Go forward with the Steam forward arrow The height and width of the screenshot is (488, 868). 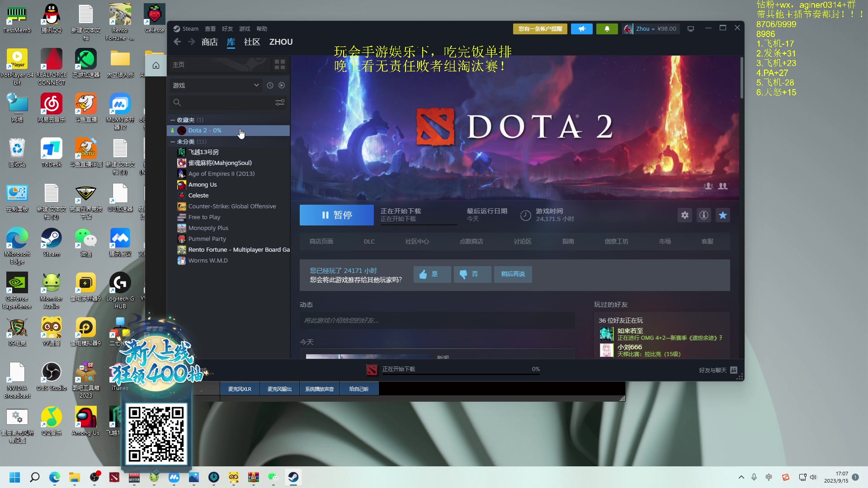(x=192, y=42)
